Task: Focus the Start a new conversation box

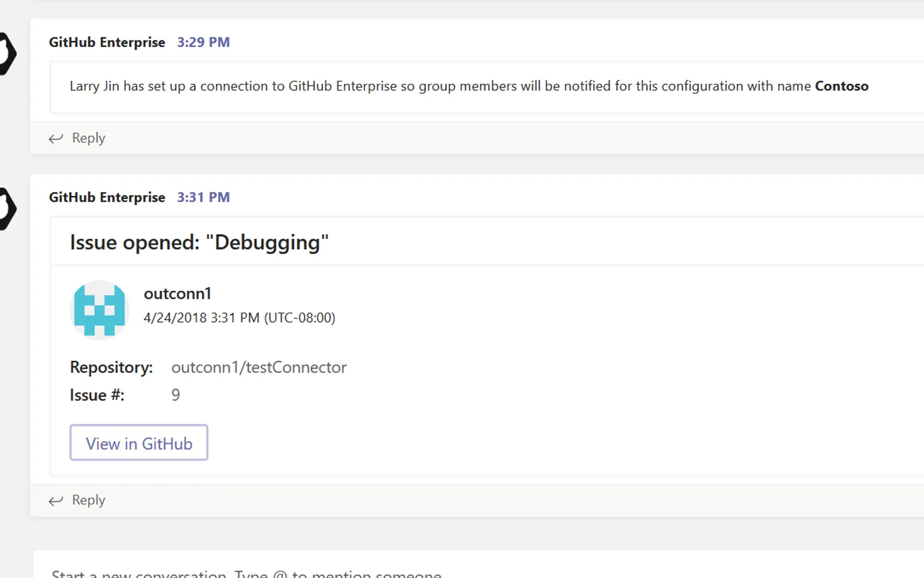Action: 479,565
